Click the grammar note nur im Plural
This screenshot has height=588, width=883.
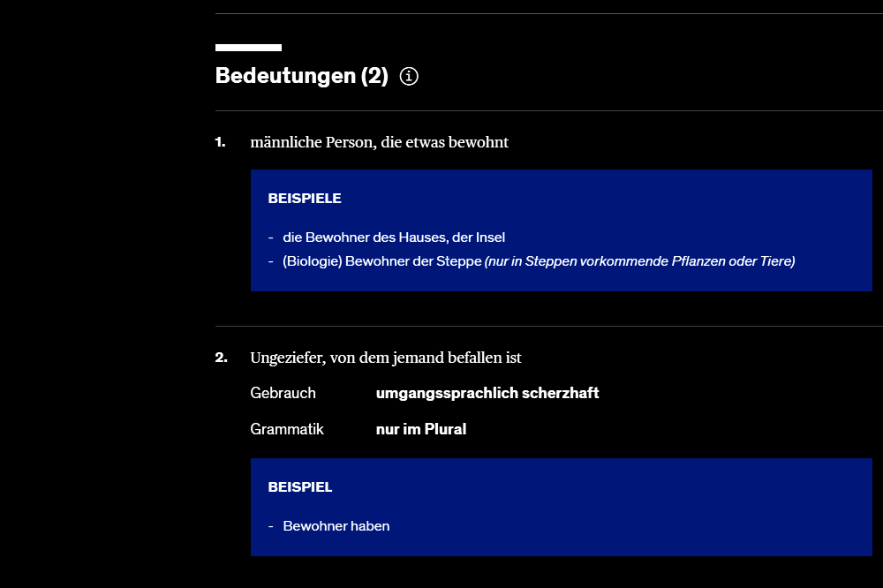tap(421, 429)
